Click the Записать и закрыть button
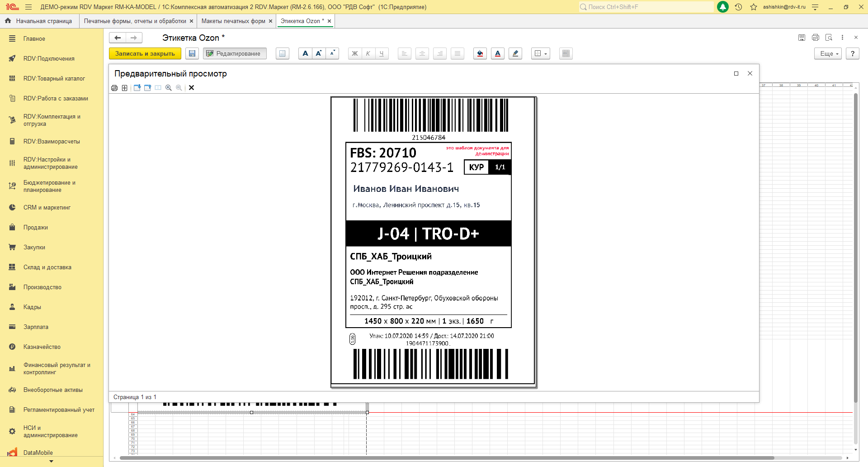Screen dimensions: 868x467 [145, 53]
